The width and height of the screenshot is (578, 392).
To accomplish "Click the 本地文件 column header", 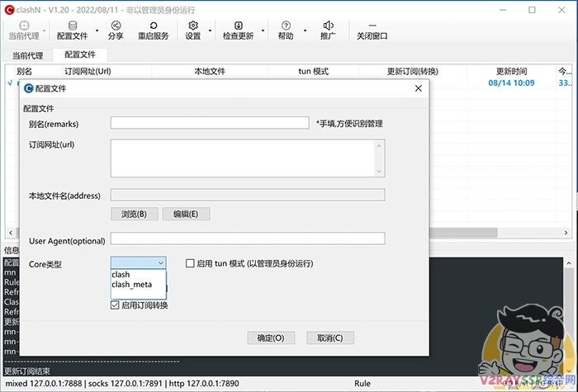I will click(x=210, y=71).
